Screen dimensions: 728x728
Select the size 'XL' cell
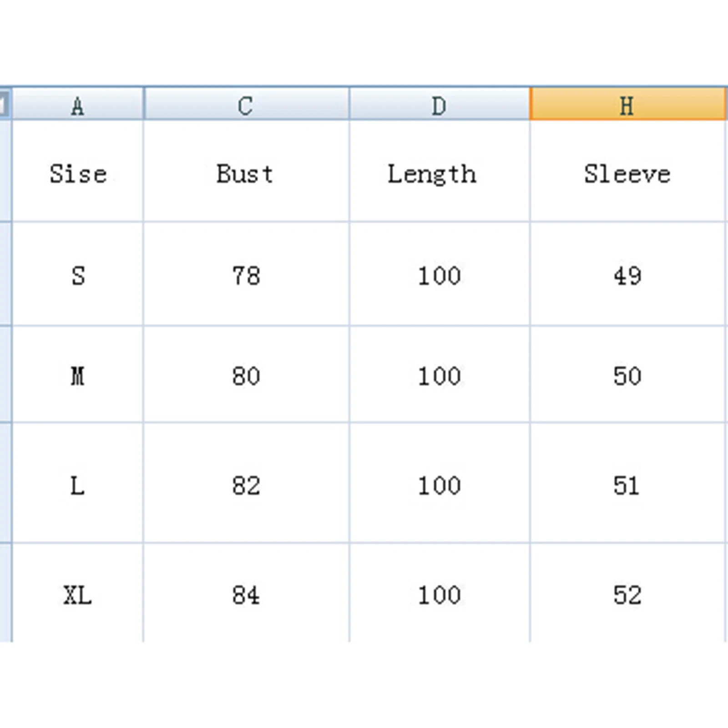click(x=78, y=594)
